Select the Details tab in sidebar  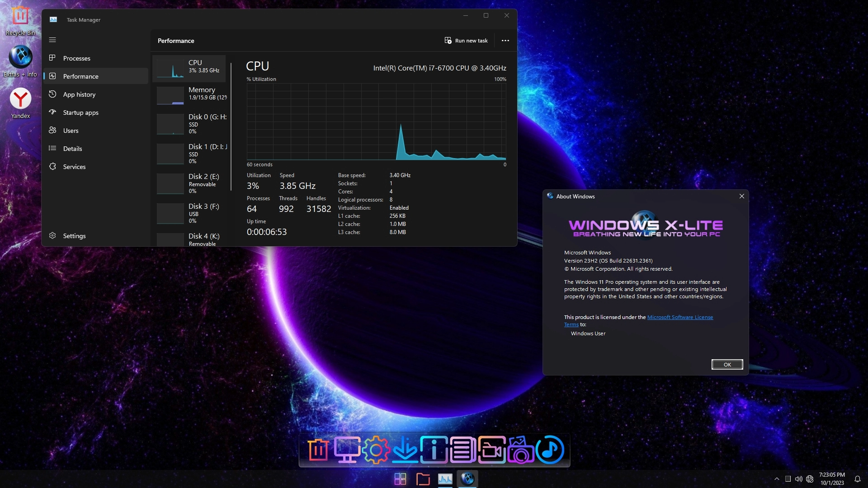coord(72,149)
